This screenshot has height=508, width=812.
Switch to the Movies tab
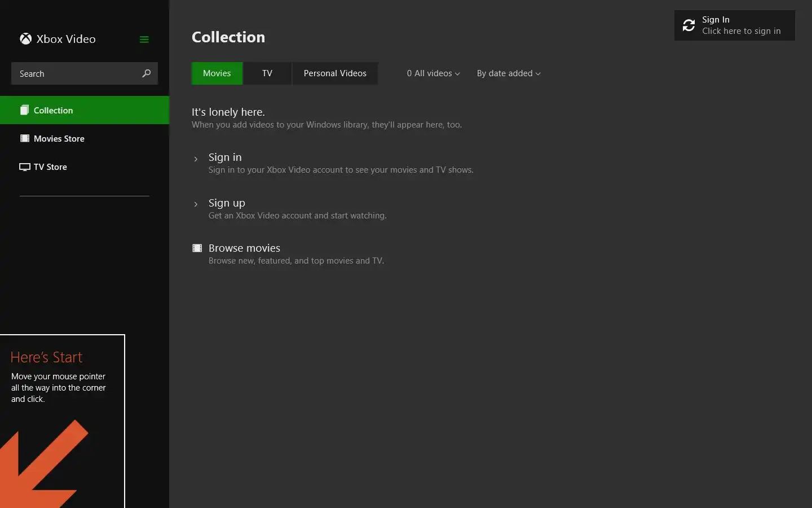point(217,73)
